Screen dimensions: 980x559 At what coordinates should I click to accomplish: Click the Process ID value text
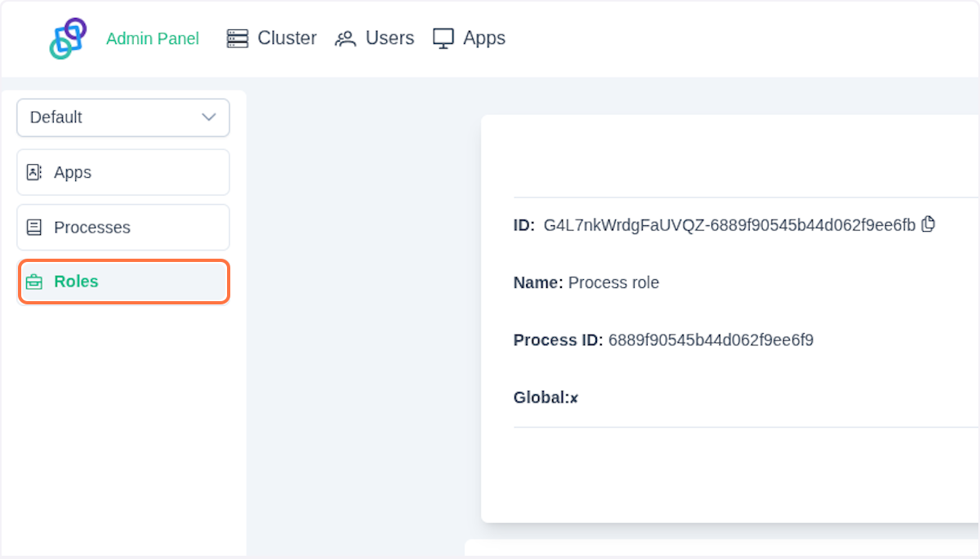(710, 340)
